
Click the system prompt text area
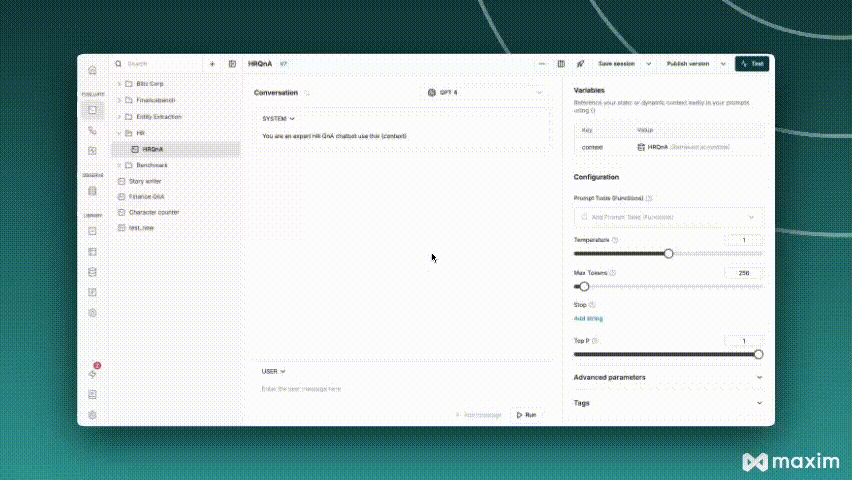[403, 136]
